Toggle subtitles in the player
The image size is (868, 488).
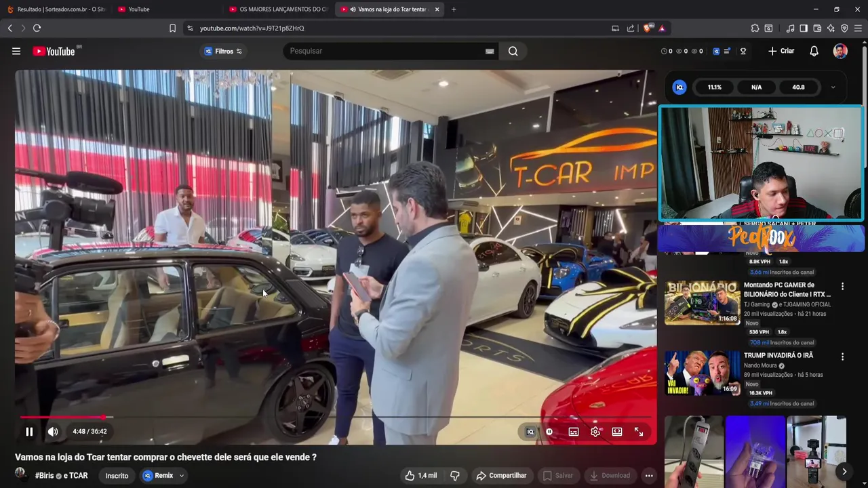pos(574,432)
